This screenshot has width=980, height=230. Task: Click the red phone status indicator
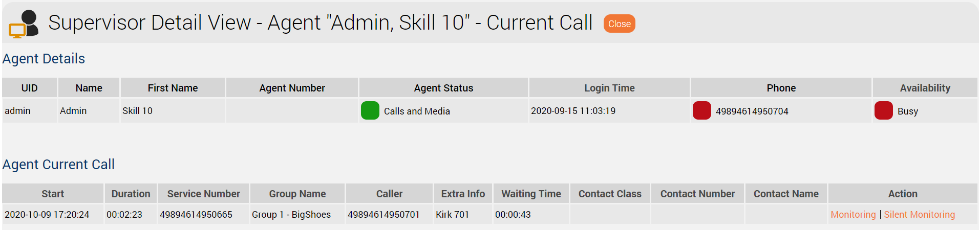tap(702, 110)
